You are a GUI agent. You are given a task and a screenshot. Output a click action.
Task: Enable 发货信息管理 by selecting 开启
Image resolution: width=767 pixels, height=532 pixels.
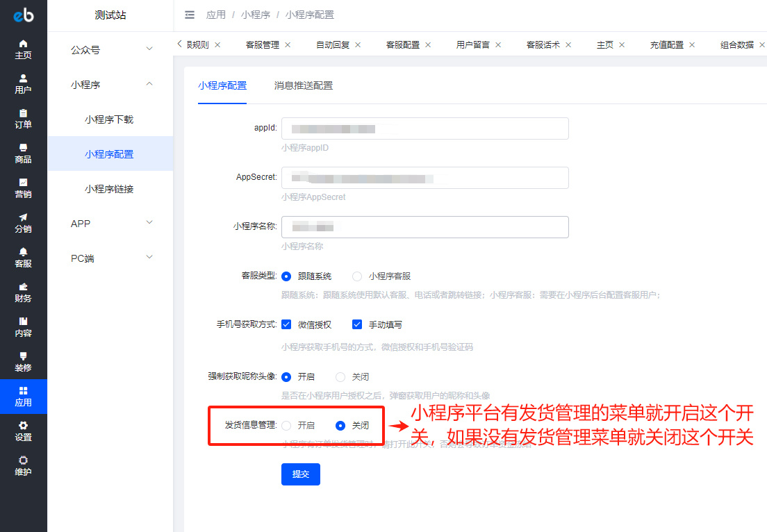[286, 425]
